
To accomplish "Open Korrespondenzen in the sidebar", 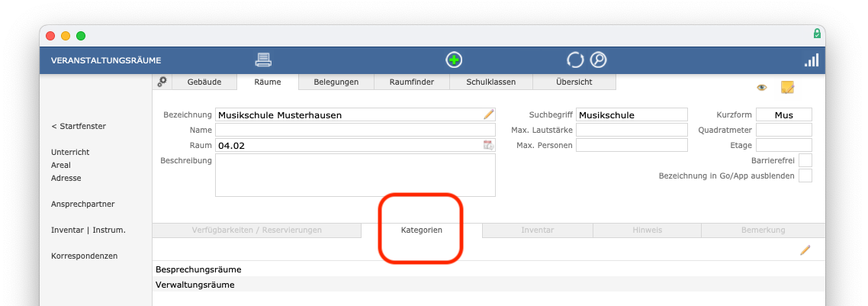I will click(84, 256).
